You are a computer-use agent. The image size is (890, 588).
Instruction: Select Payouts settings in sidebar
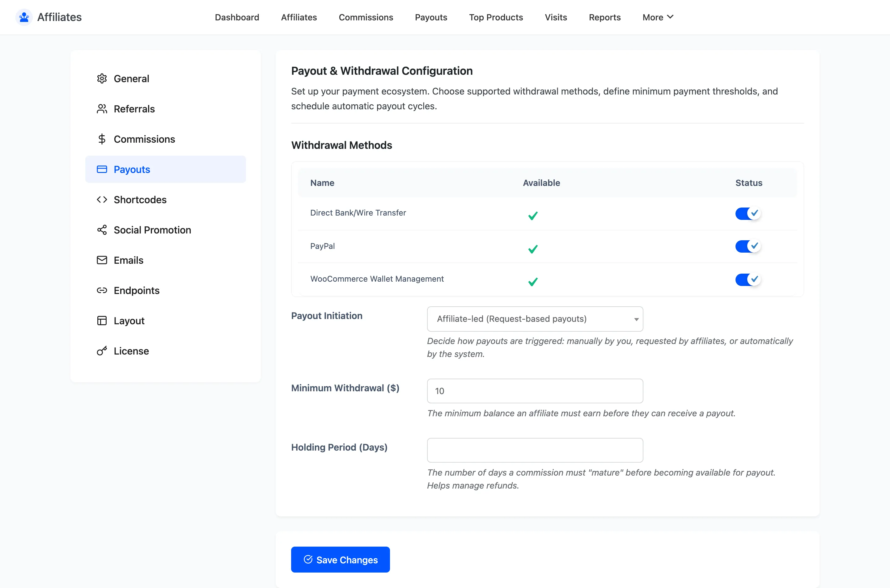165,169
